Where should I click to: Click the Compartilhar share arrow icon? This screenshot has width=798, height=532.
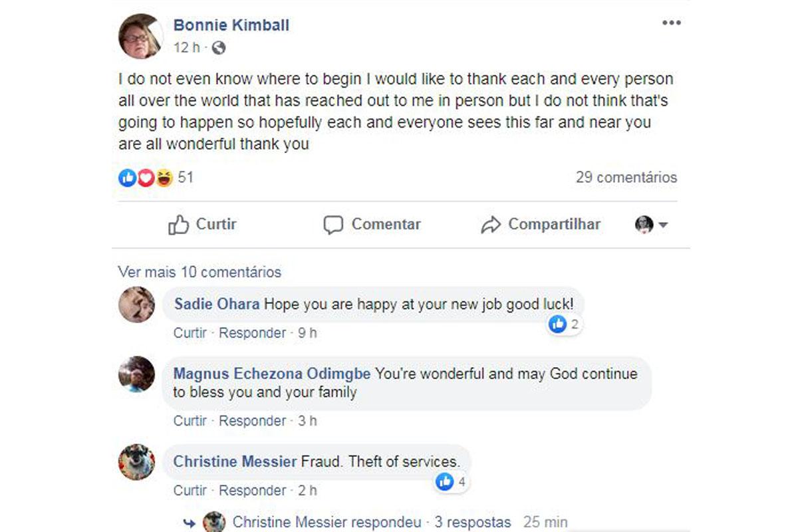pos(490,225)
